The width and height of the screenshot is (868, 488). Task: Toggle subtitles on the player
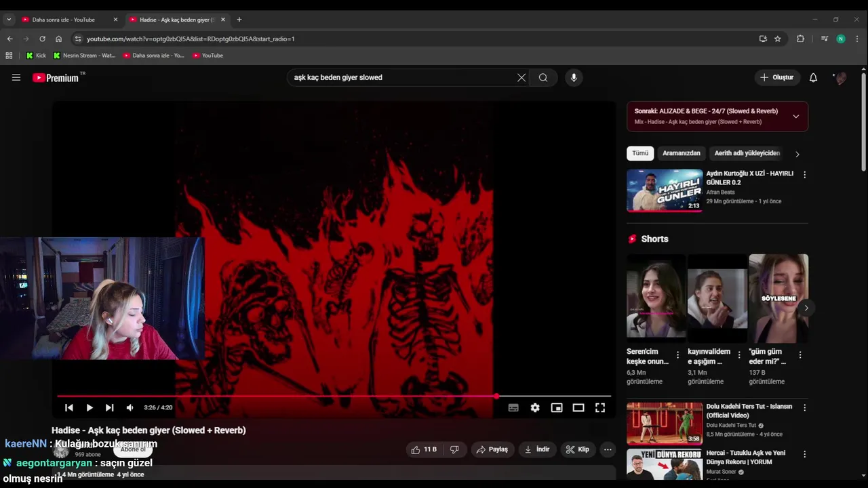point(513,407)
